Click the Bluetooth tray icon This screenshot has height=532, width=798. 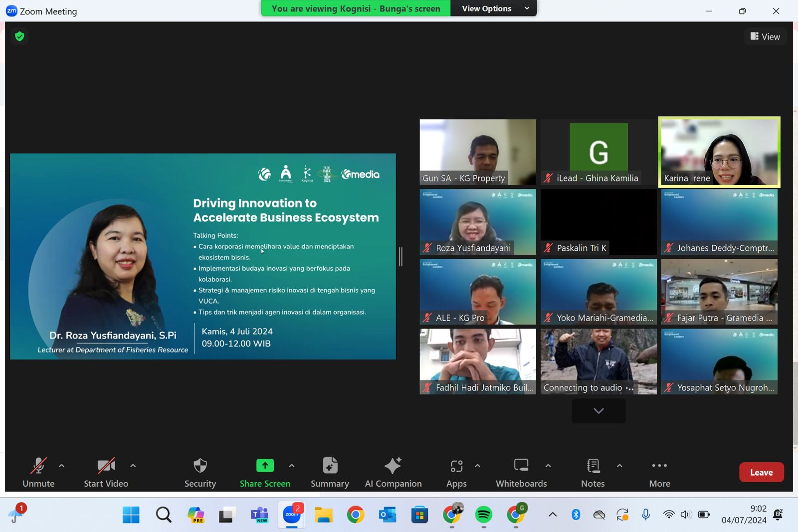576,515
